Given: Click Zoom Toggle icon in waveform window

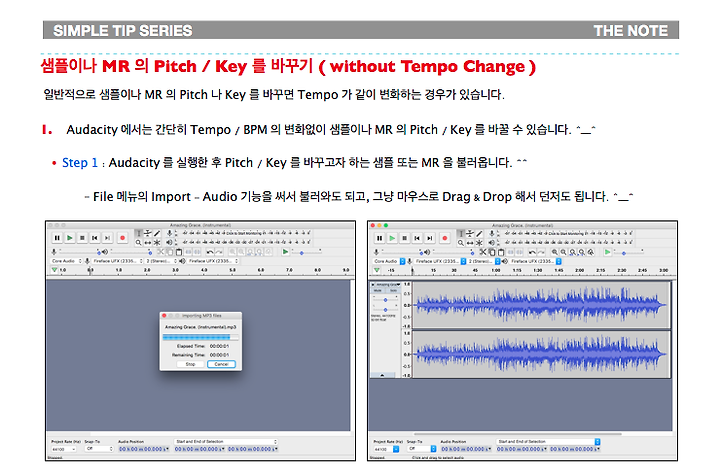Looking at the screenshot, I should 591,252.
